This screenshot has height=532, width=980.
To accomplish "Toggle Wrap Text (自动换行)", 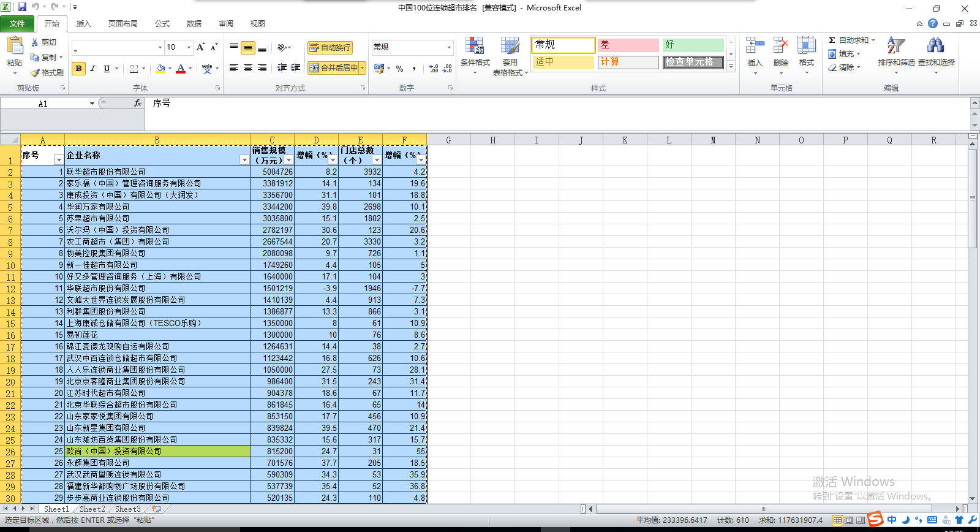I will coord(330,47).
